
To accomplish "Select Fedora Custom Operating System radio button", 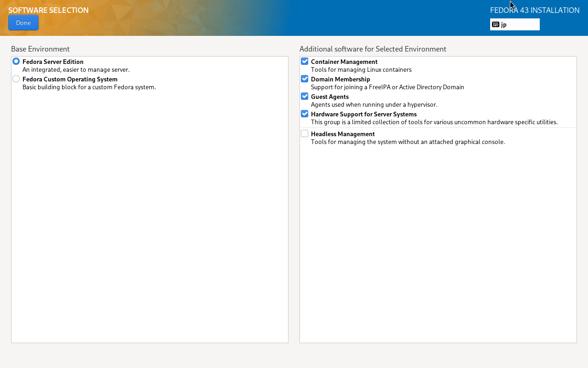I will pos(16,79).
